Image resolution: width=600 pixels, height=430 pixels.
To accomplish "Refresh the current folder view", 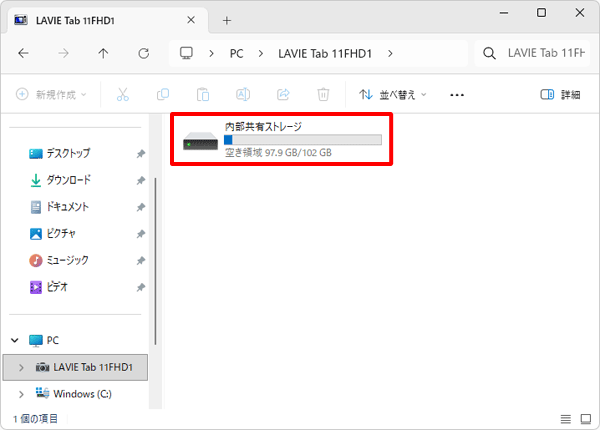I will (143, 53).
